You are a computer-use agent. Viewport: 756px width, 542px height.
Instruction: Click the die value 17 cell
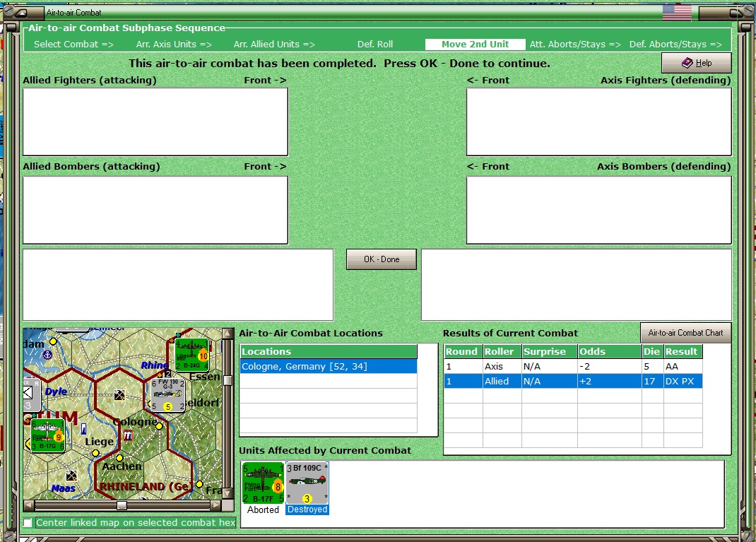point(652,382)
